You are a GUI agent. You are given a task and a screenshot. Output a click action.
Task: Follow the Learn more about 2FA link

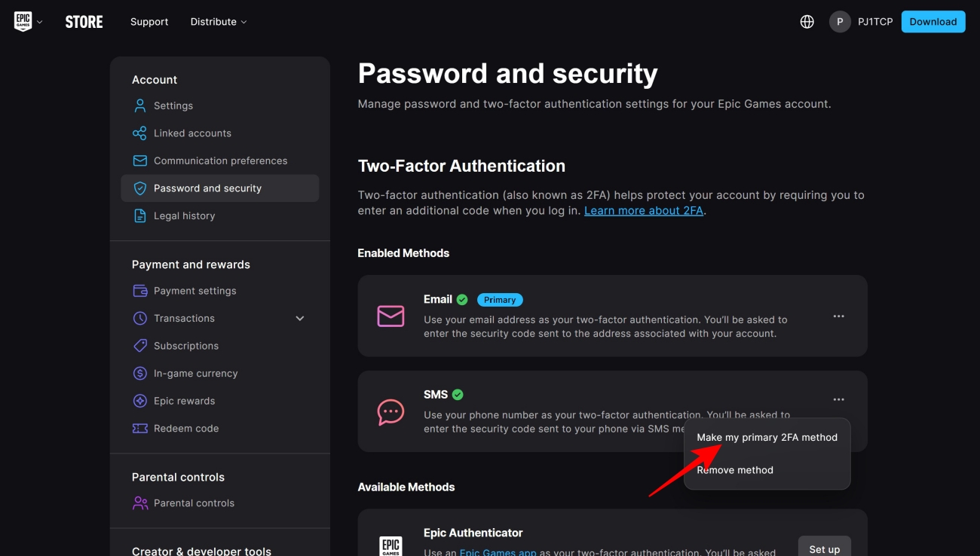coord(644,211)
